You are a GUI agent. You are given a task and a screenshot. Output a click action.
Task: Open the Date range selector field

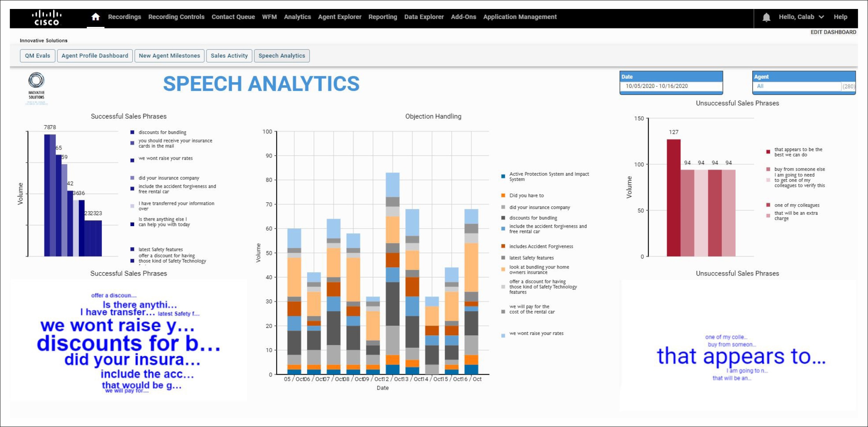[671, 86]
